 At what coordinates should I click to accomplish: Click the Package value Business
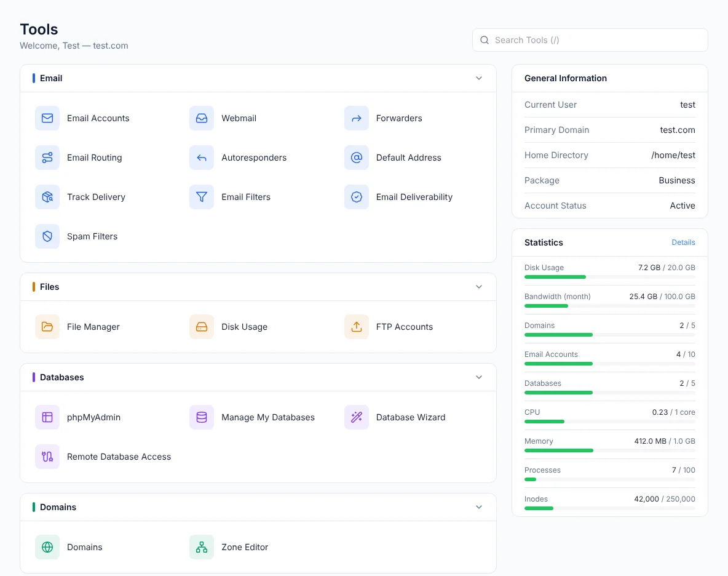(677, 180)
